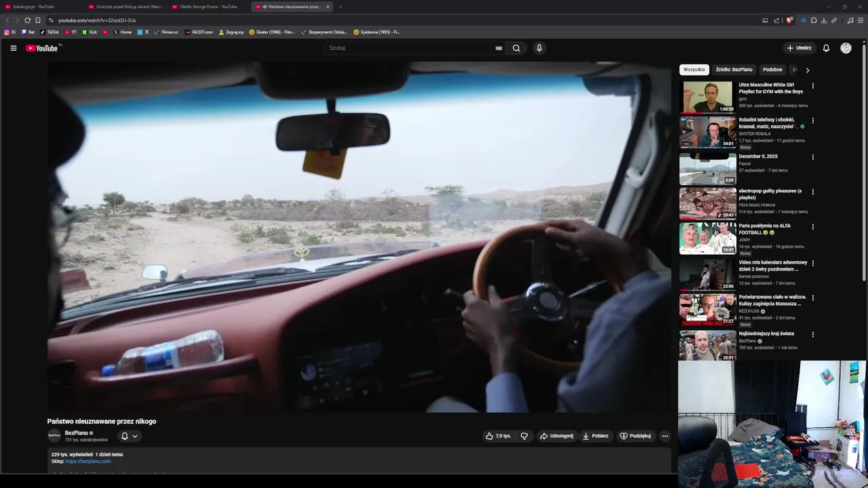
Task: Switch to Okello George Enock tab
Action: click(208, 7)
